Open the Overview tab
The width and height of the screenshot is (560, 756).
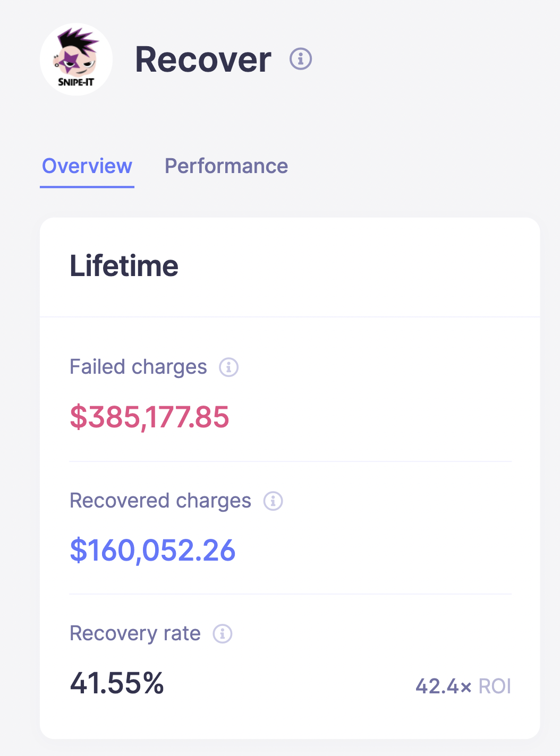coord(87,166)
